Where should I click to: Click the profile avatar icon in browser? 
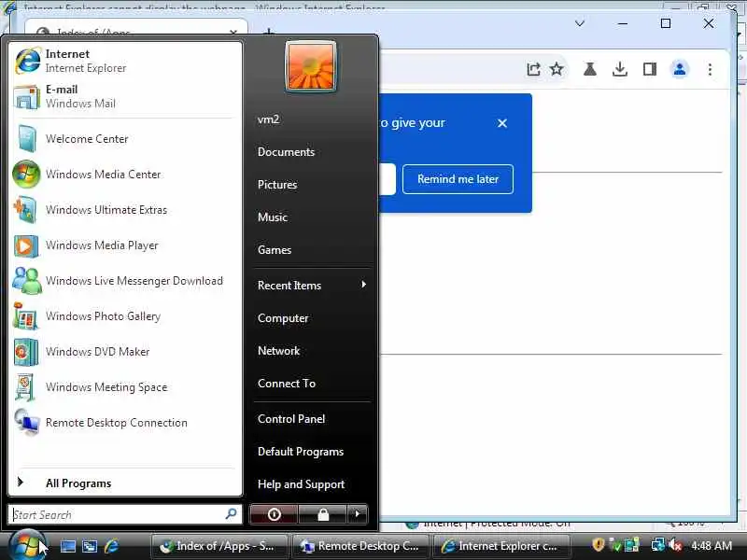680,69
